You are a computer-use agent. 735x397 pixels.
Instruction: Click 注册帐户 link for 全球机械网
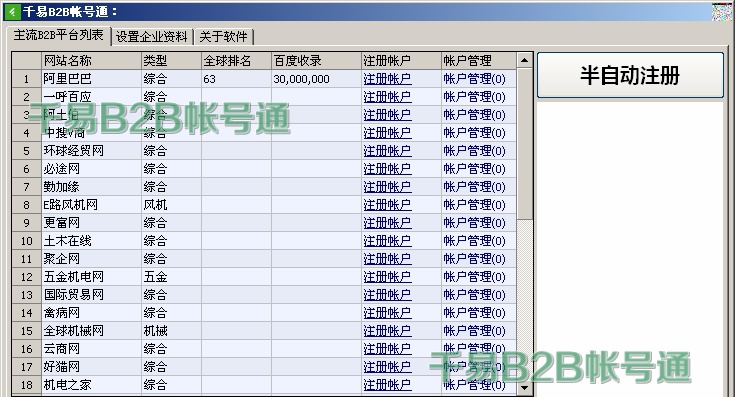[x=387, y=331]
